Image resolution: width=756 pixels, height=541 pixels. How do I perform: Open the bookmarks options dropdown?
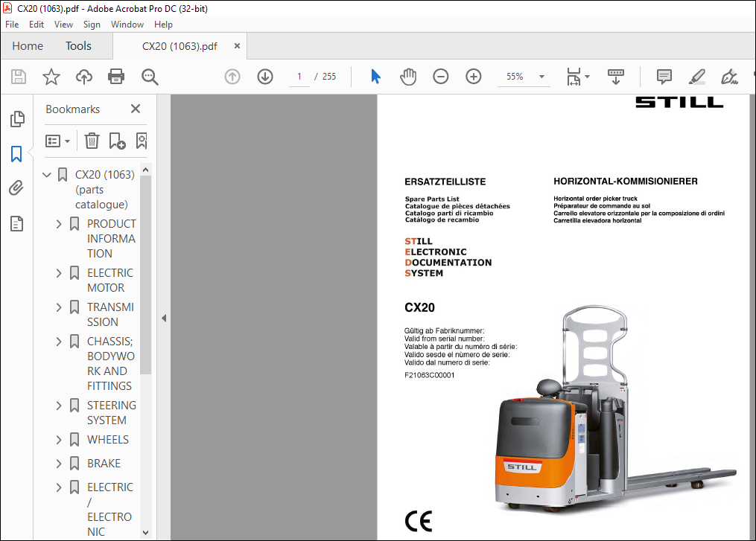pyautogui.click(x=57, y=141)
